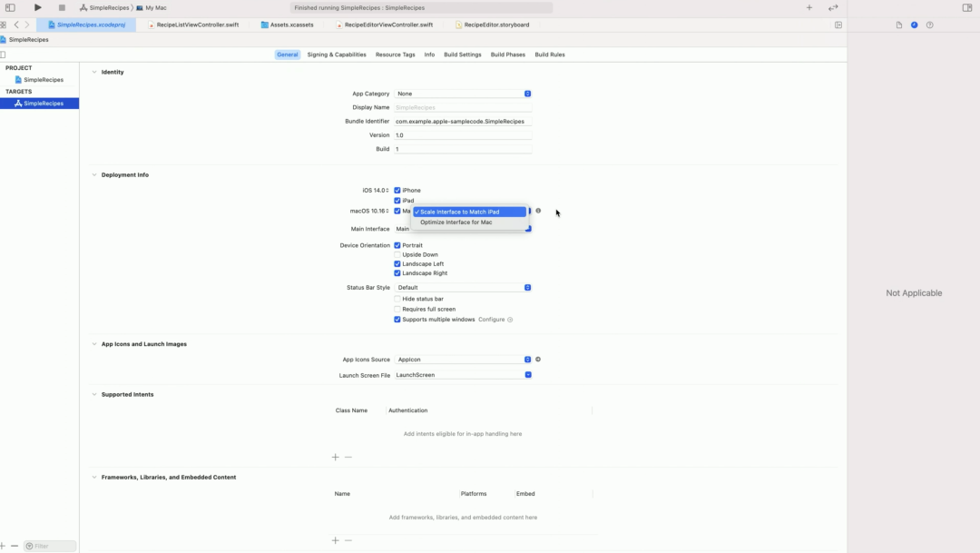Switch to Assets.xcassets tab

287,25
